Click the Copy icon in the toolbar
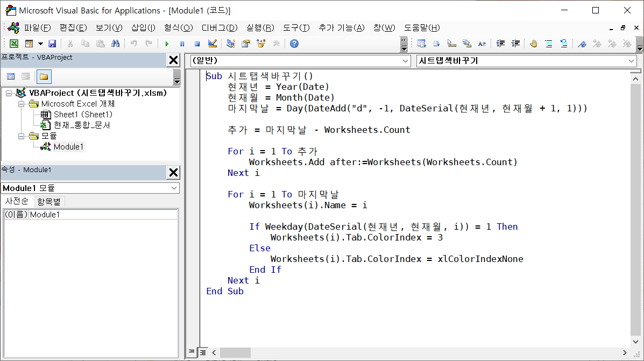Viewport: 644px width, 361px height. click(86, 44)
